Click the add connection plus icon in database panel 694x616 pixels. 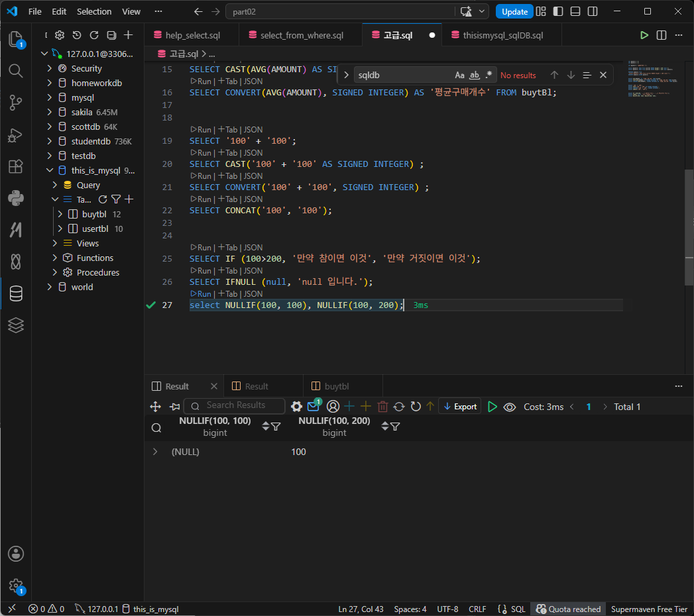[129, 35]
